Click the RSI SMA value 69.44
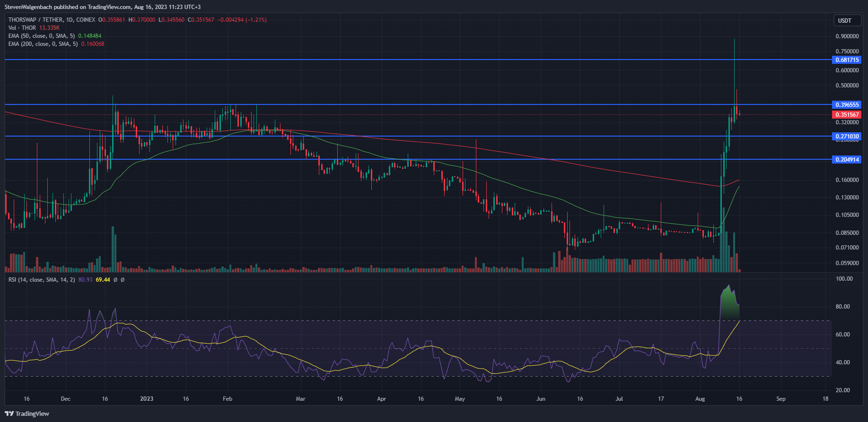868x422 pixels. click(x=103, y=280)
